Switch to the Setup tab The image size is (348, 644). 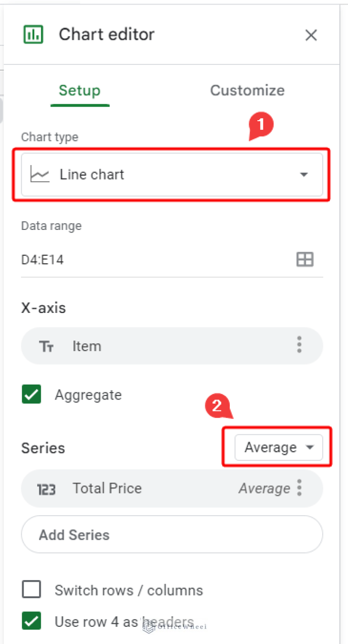point(79,90)
